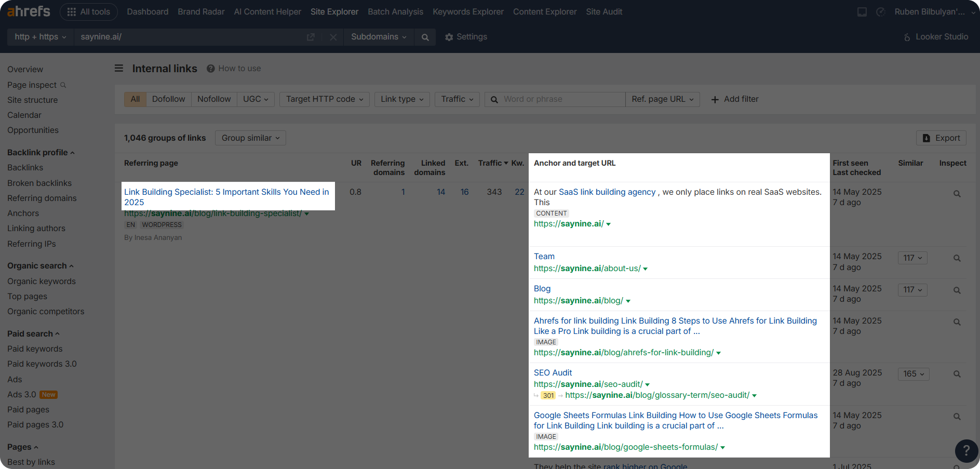Go to AI Content Helper
The height and width of the screenshot is (469, 980).
(x=267, y=11)
